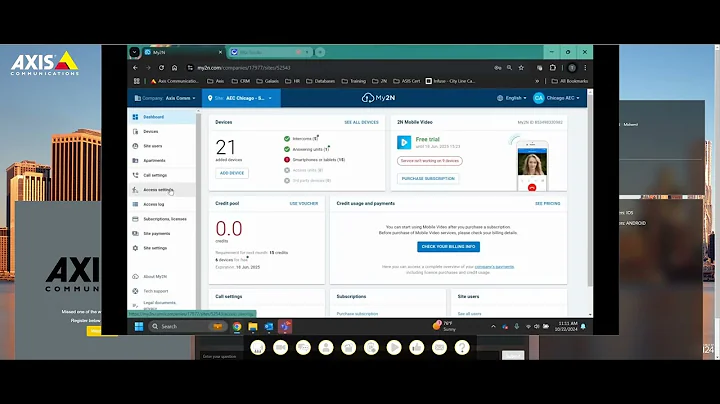This screenshot has width=720, height=404.
Task: Click the Site settings gear icon
Action: 135,248
